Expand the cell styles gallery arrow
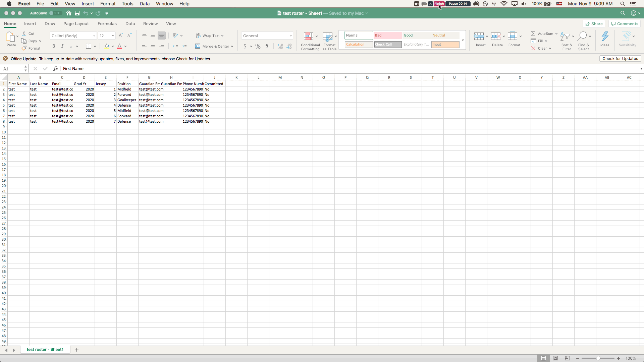The width and height of the screenshot is (644, 362). click(x=463, y=40)
